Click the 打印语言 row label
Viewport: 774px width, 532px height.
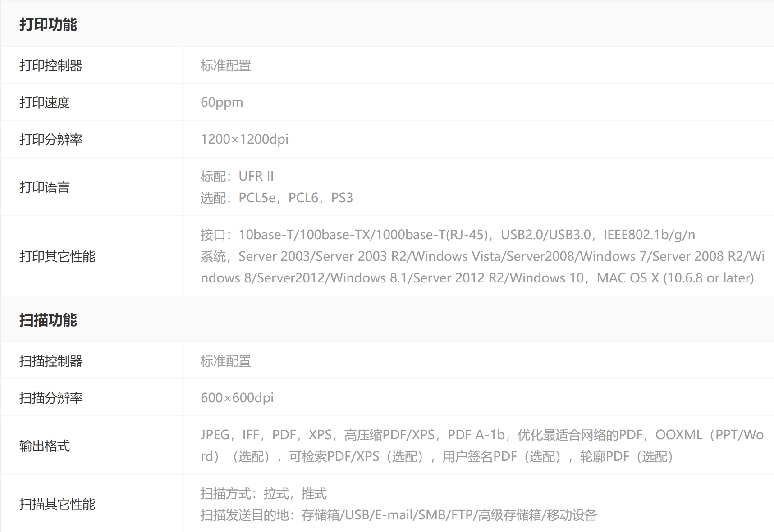tap(45, 187)
